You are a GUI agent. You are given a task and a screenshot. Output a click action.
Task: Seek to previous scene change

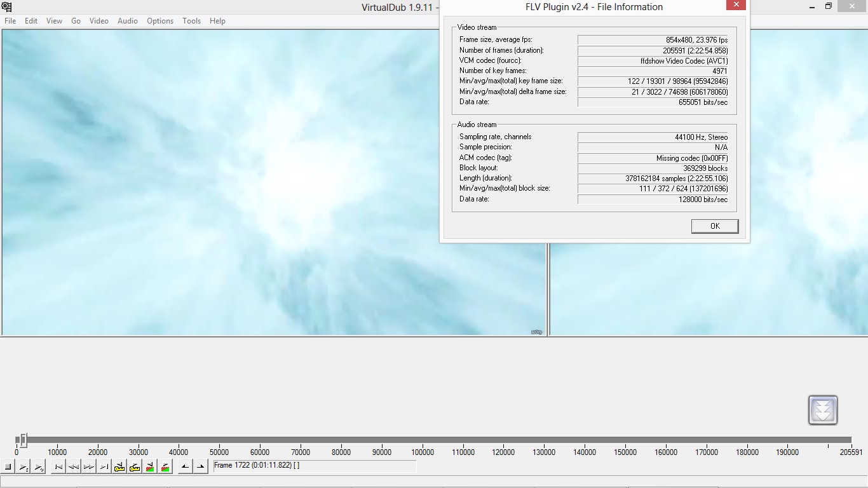coord(150,467)
